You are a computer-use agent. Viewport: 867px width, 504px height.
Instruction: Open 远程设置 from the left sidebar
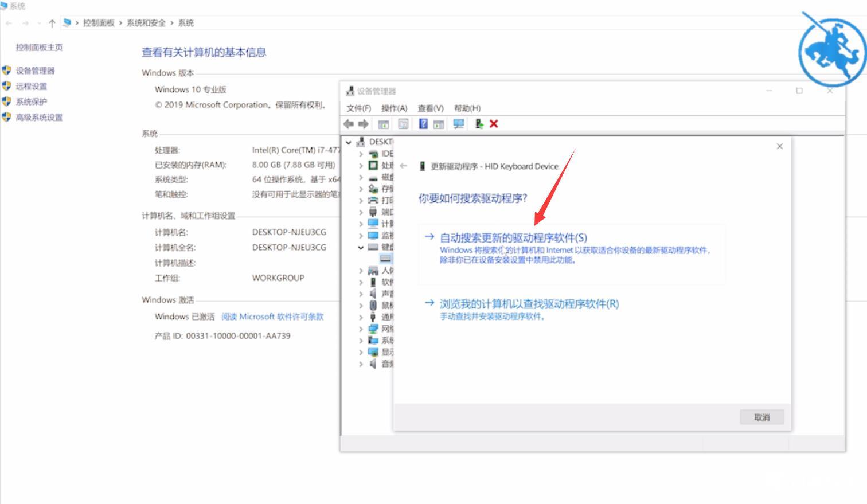pos(32,86)
